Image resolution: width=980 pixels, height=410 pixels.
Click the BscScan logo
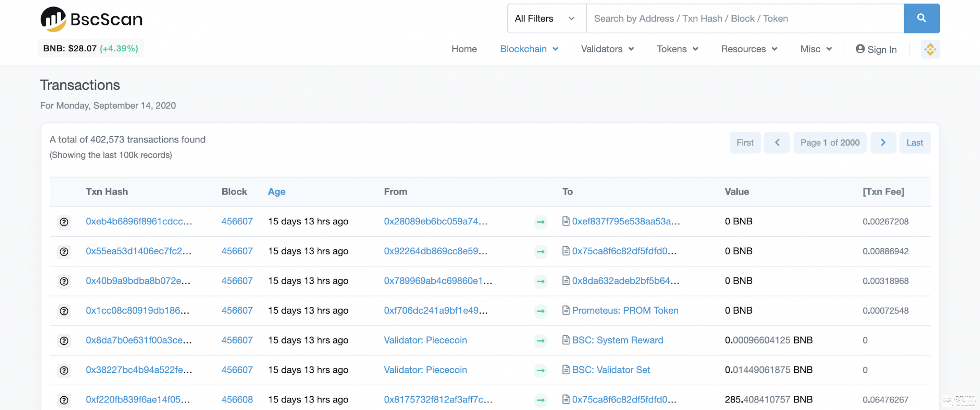(92, 19)
